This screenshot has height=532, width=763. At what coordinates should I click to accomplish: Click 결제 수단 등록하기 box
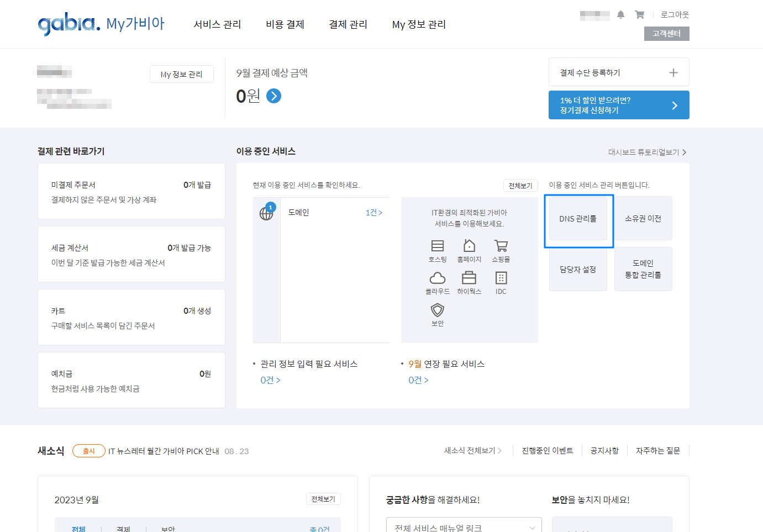click(x=619, y=72)
